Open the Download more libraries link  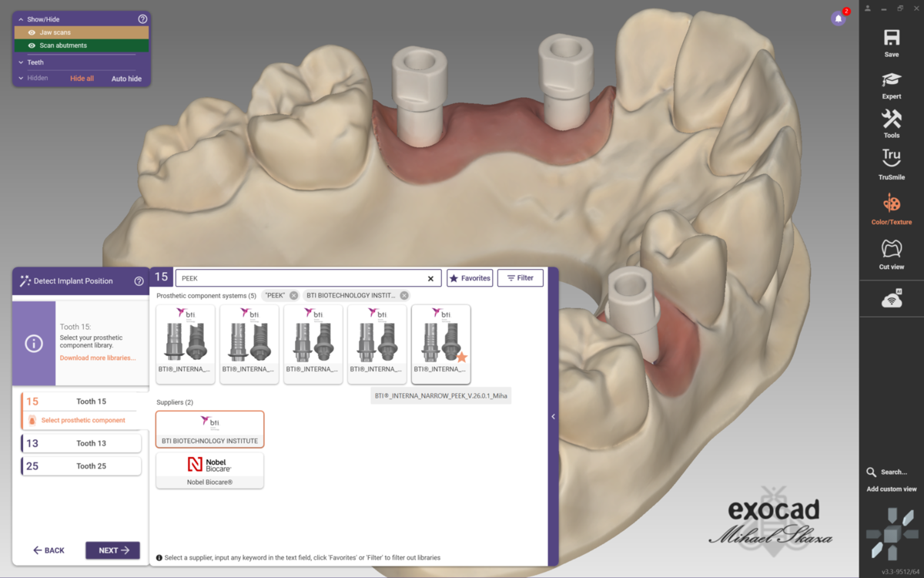pos(98,358)
